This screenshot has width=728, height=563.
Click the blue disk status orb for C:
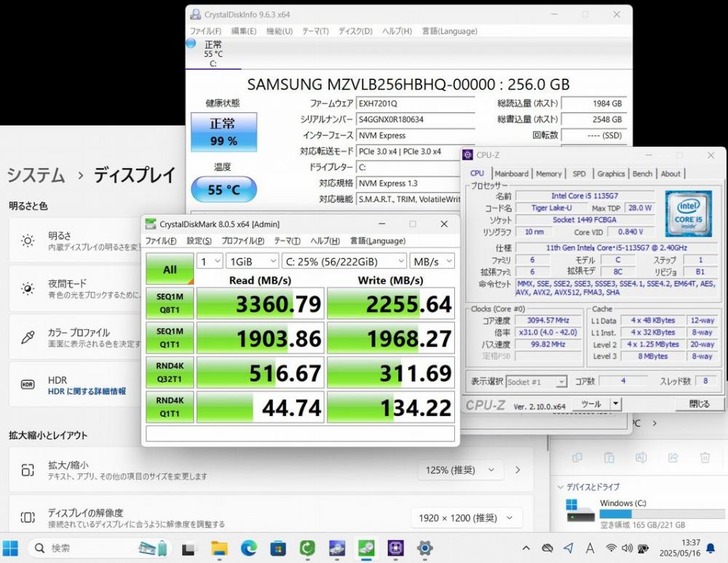point(191,43)
